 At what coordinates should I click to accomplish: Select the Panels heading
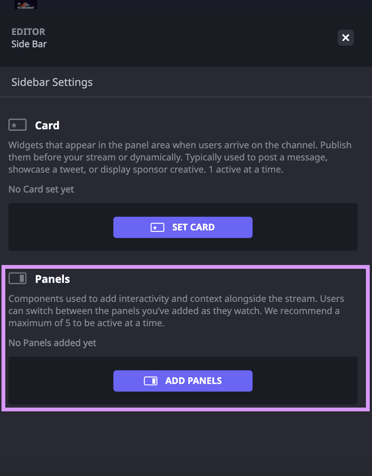[x=53, y=279]
